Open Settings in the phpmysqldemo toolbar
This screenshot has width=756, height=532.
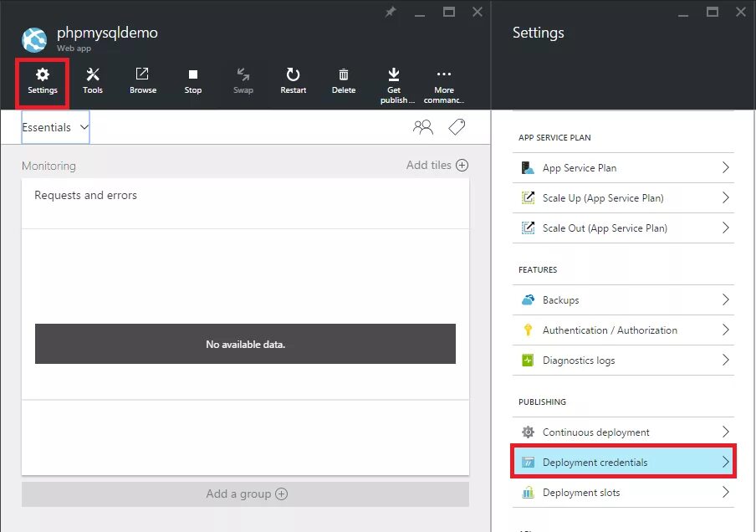coord(43,81)
